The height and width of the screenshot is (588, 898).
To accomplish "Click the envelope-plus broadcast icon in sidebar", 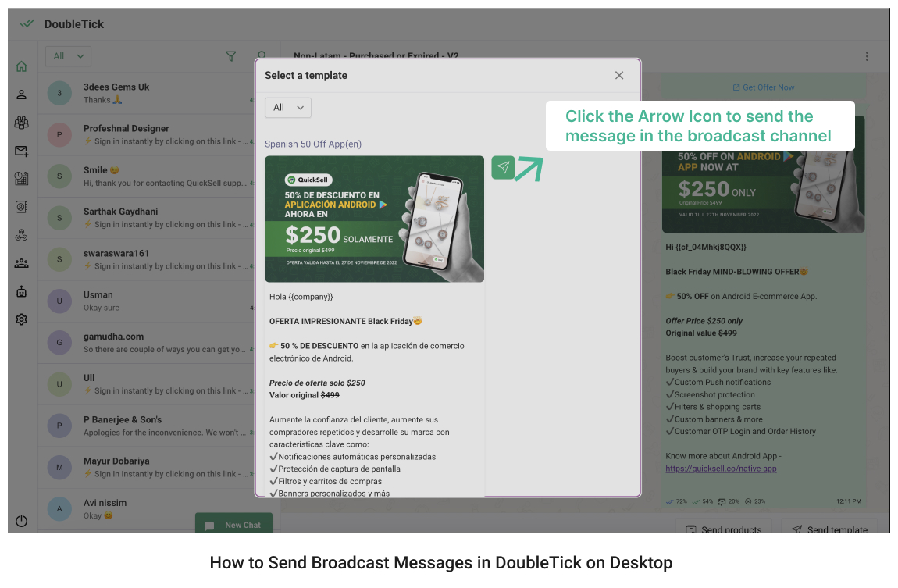I will [22, 151].
